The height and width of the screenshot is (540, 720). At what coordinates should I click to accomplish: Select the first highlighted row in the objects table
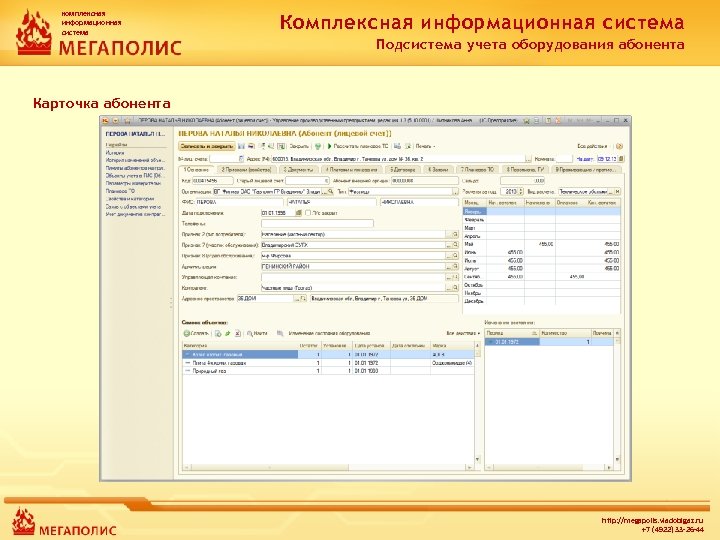[328, 354]
